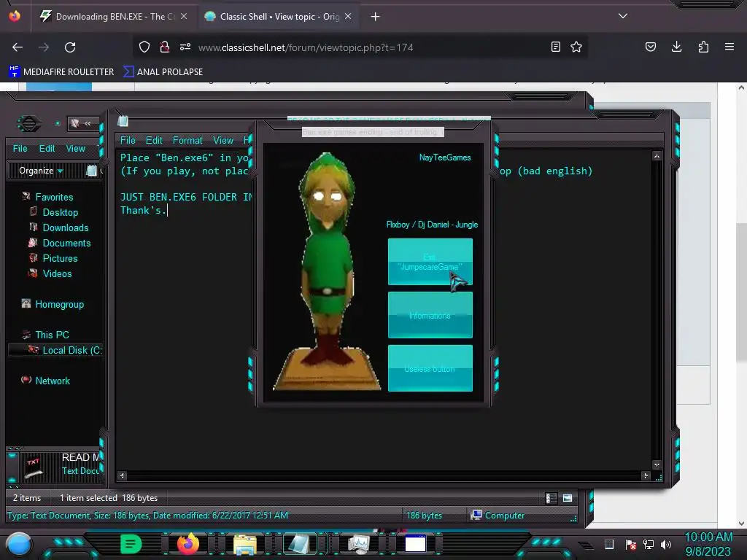Screen dimensions: 747x560
Task: Click the Informations button in game
Action: point(430,315)
